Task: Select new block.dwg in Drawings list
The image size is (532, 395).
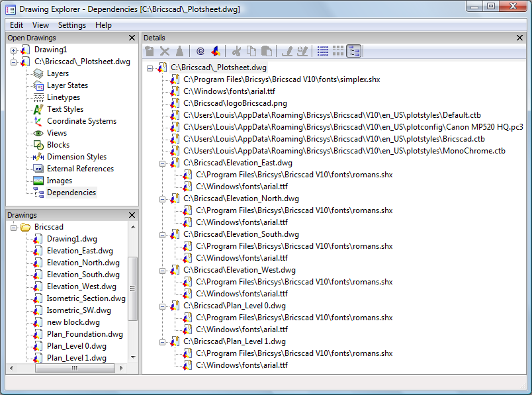Action: (x=73, y=322)
